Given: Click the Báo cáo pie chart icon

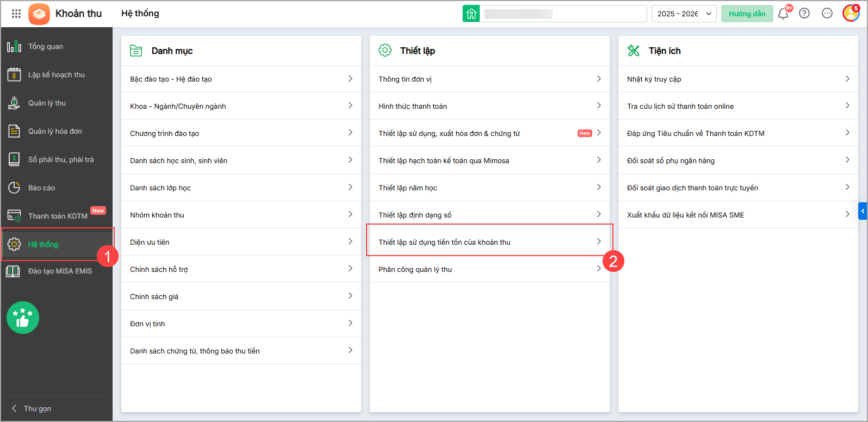Looking at the screenshot, I should pyautogui.click(x=14, y=188).
